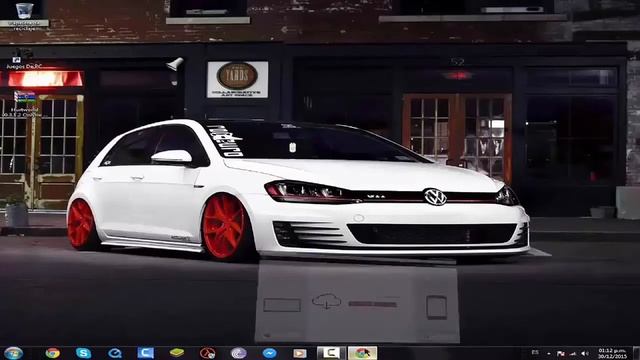Show hidden tray icons arrow
The image size is (640, 360).
tap(549, 353)
